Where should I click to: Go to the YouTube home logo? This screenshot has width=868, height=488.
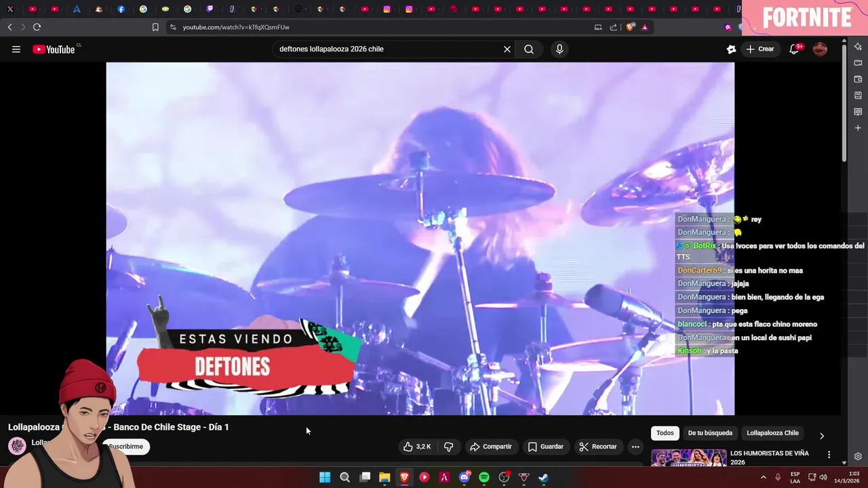click(54, 49)
